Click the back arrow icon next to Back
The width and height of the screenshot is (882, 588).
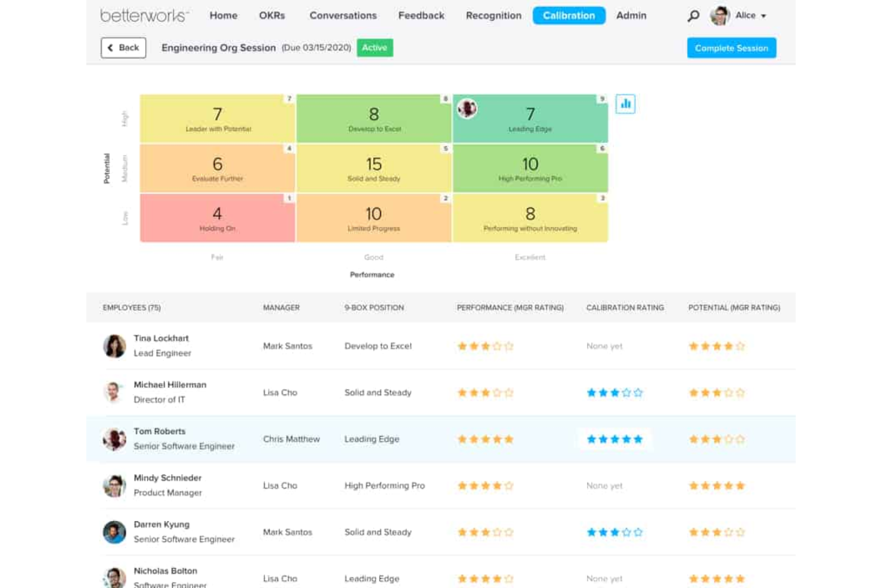click(x=111, y=47)
